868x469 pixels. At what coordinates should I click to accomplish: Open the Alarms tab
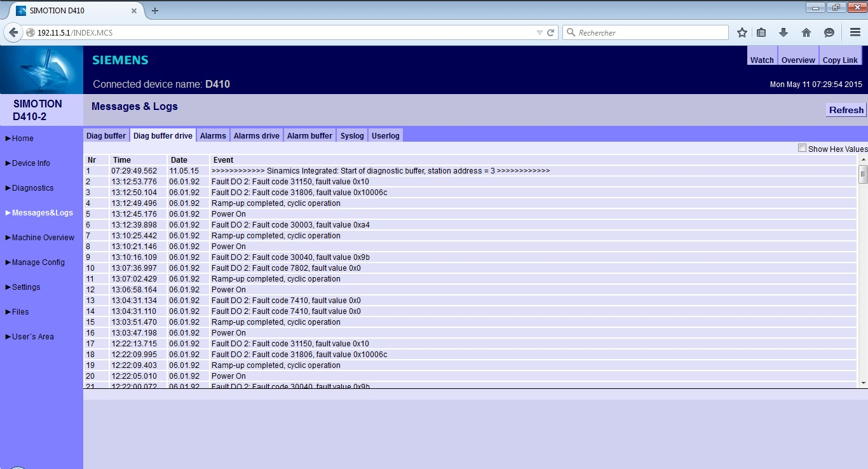coord(213,135)
